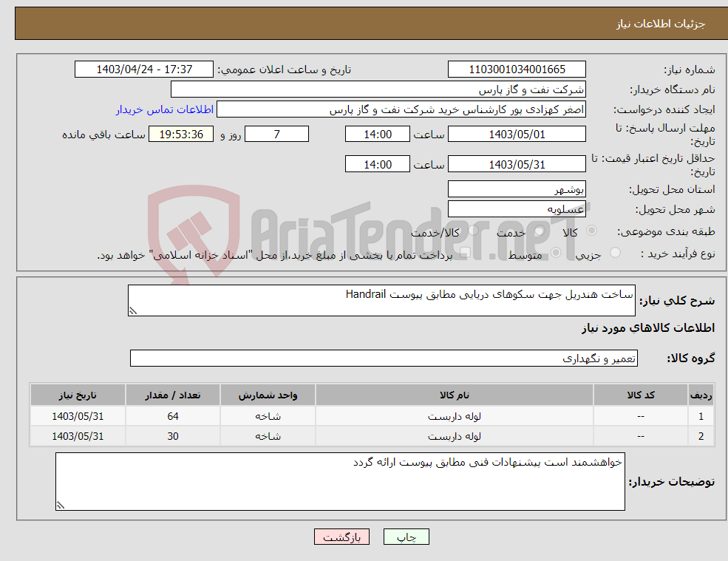
Task: Click response deadline date 1403/05/01
Action: coord(517,135)
